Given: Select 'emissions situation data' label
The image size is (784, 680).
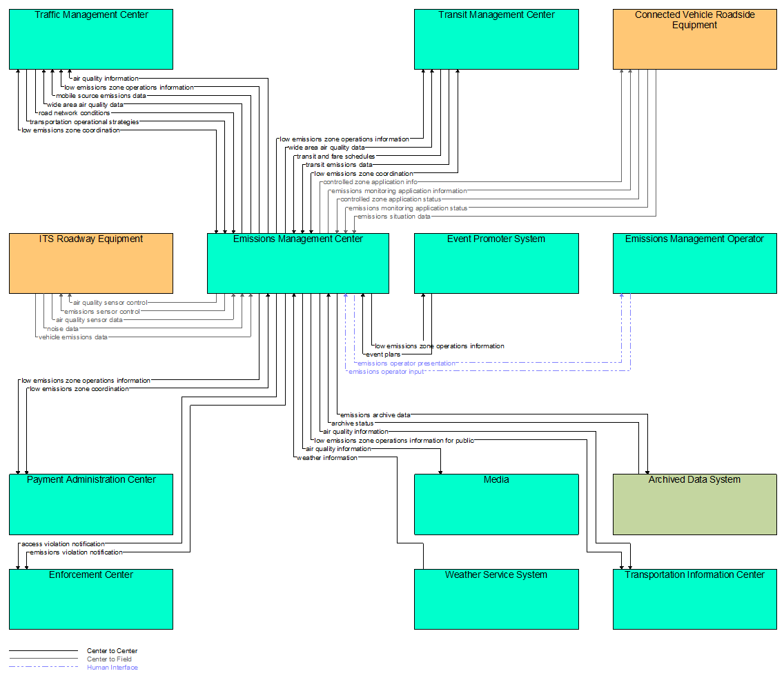Looking at the screenshot, I should tap(393, 217).
